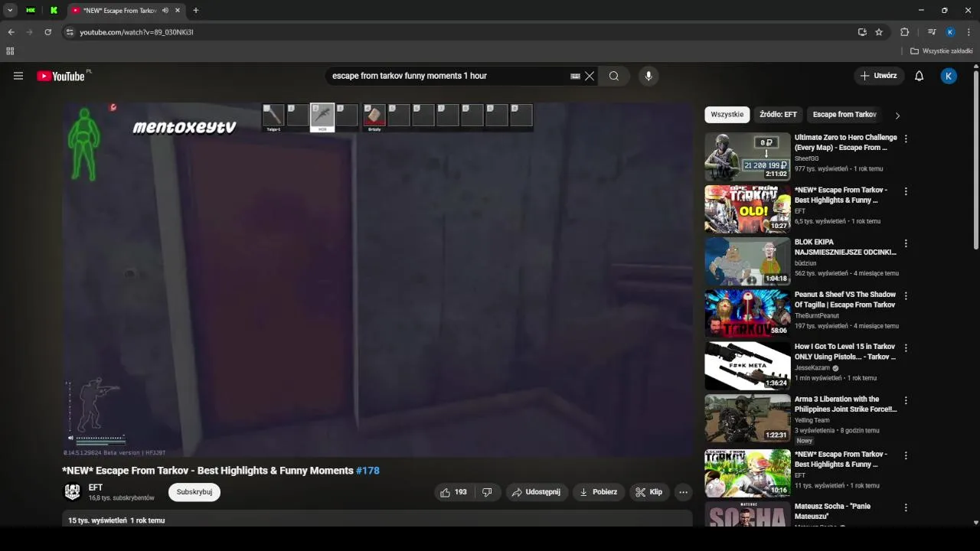
Task: Close the Escape From Tarkov tab
Action: (x=178, y=11)
